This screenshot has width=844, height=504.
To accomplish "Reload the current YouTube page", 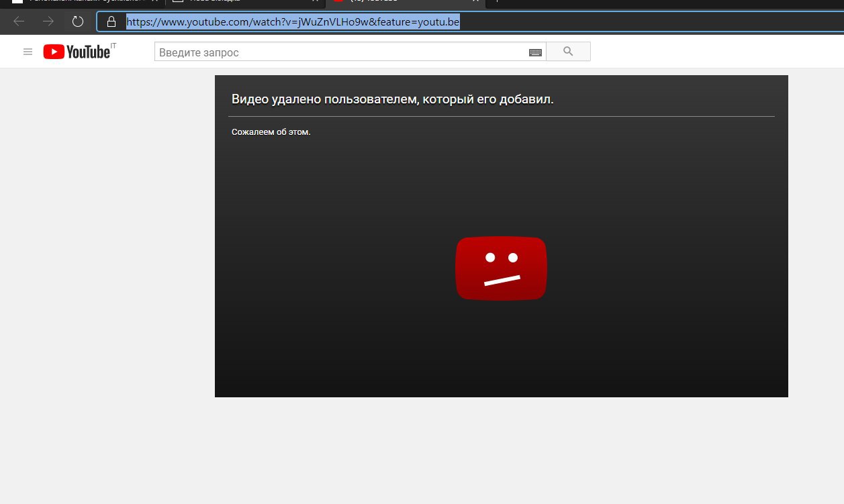I will tap(78, 21).
